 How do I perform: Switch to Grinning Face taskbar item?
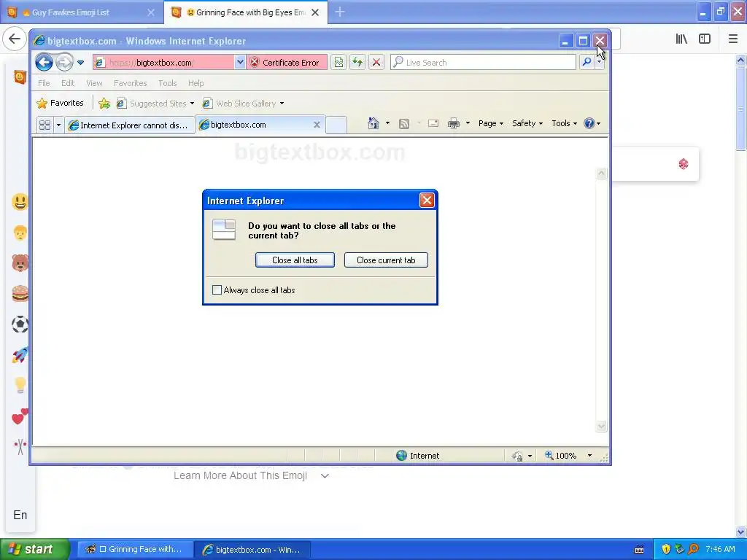pyautogui.click(x=135, y=549)
